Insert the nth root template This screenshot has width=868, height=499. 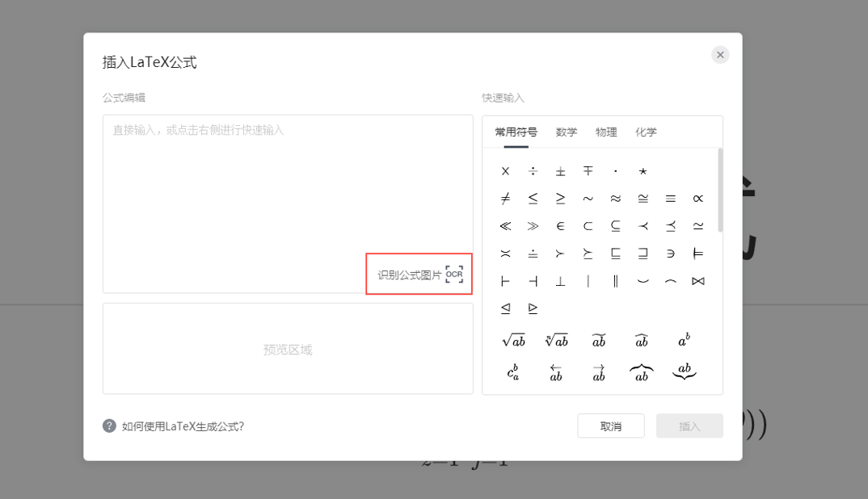pyautogui.click(x=556, y=339)
